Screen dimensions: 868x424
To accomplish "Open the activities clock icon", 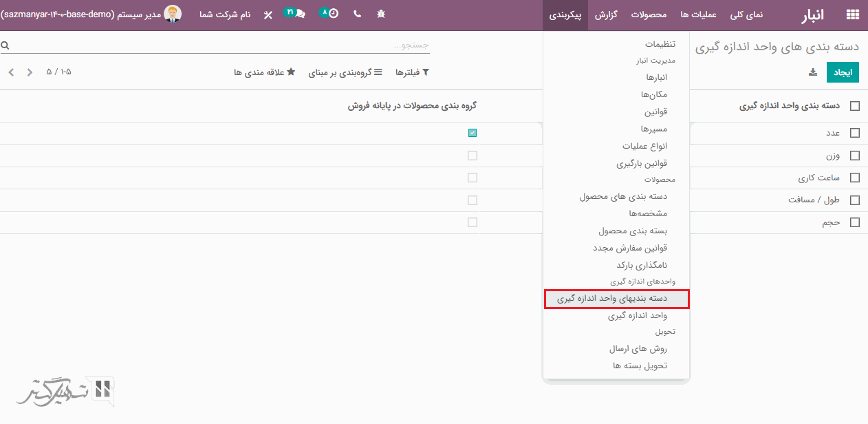I will coord(333,14).
